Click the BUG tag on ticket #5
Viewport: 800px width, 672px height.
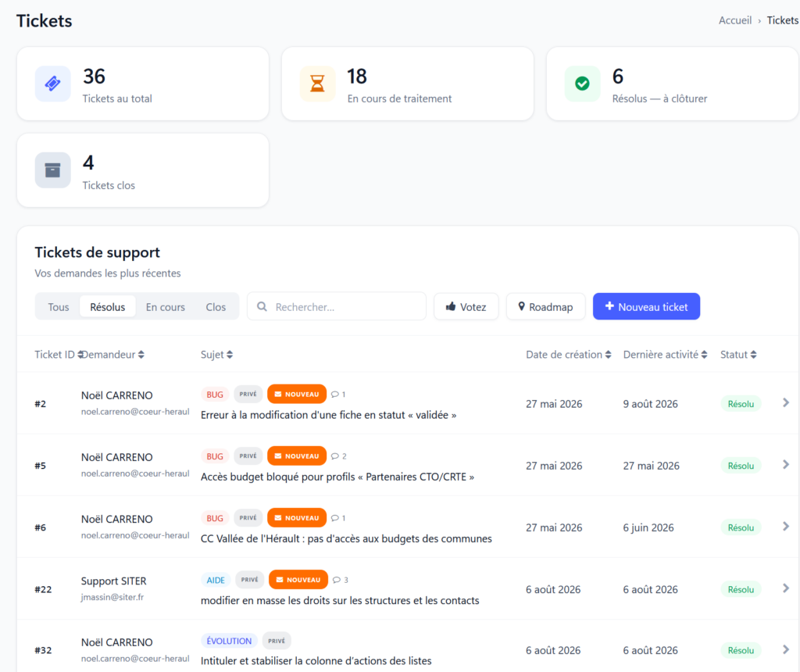coord(215,456)
